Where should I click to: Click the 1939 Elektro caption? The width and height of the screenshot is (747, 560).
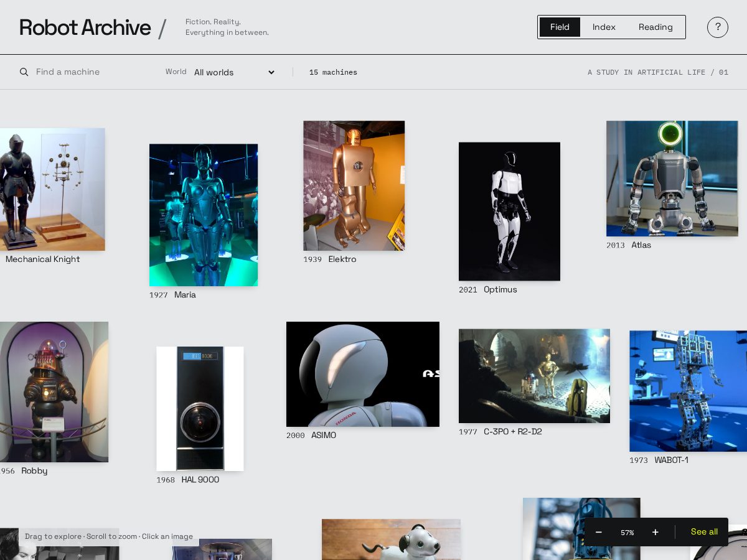click(x=330, y=259)
